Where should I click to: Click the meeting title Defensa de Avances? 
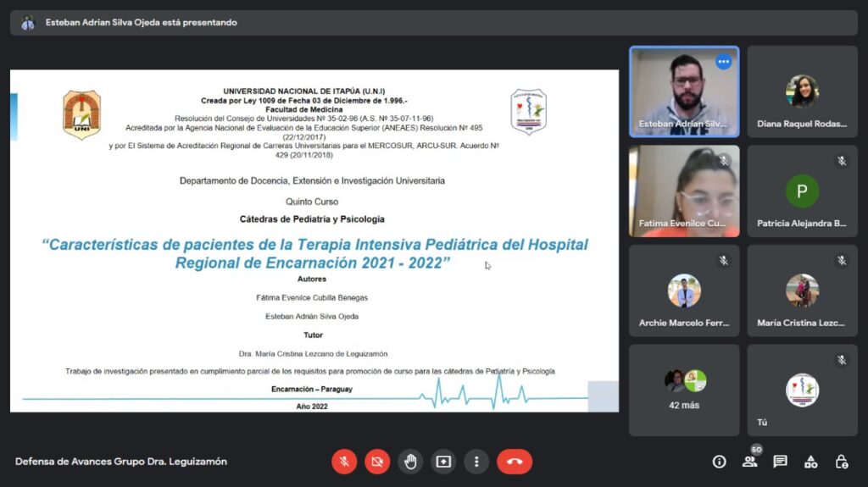(121, 462)
